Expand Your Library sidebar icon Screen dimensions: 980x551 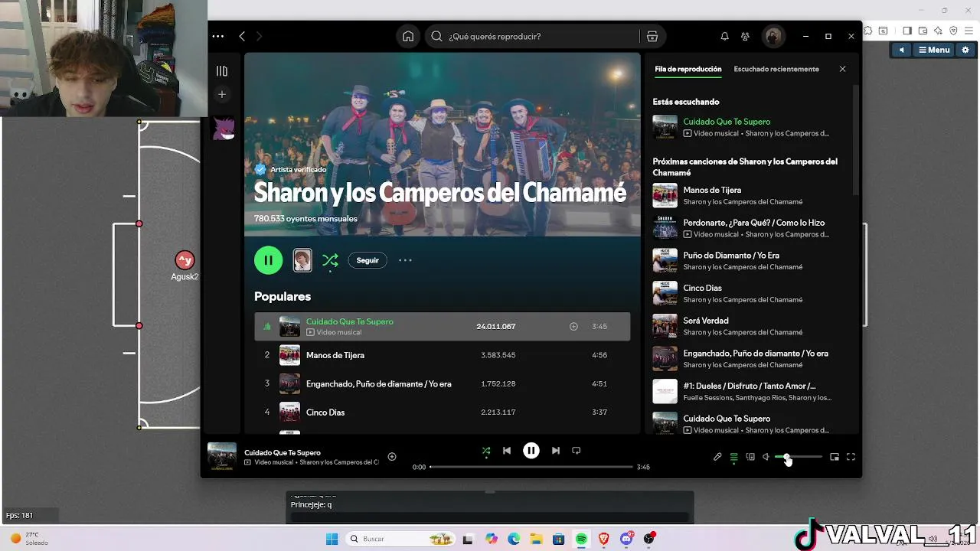pyautogui.click(x=222, y=71)
